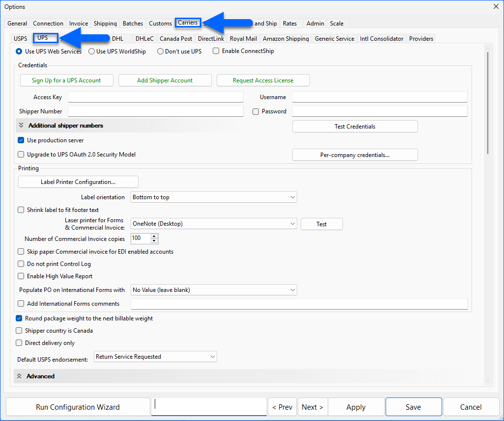Click Next to go forward
The height and width of the screenshot is (421, 504).
click(313, 407)
